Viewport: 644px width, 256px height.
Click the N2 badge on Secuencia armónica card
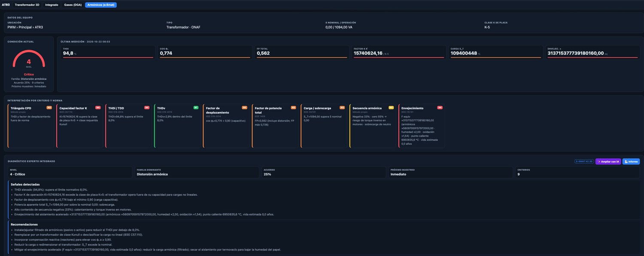391,108
